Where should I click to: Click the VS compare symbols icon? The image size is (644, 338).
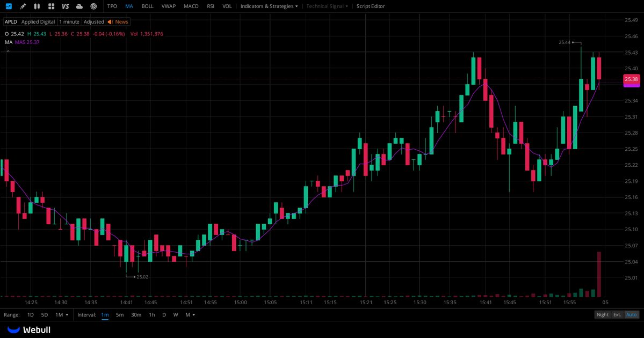click(x=66, y=6)
